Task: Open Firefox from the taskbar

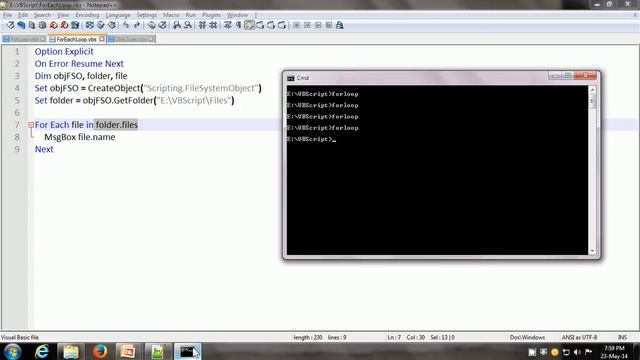Action: click(100, 351)
